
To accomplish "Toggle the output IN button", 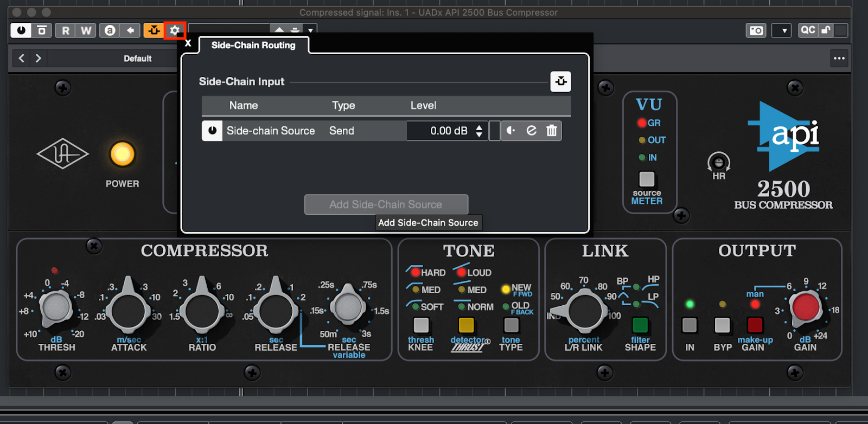I will click(690, 325).
